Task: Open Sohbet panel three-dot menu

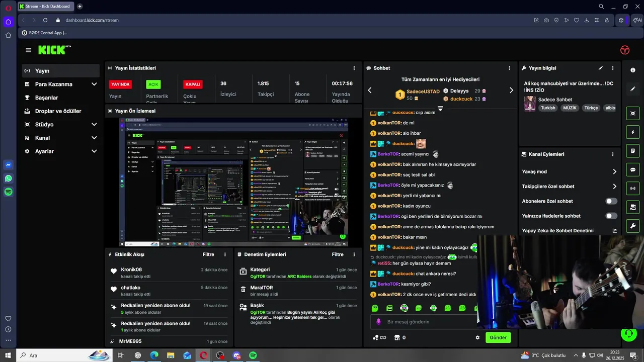Action: click(x=509, y=68)
